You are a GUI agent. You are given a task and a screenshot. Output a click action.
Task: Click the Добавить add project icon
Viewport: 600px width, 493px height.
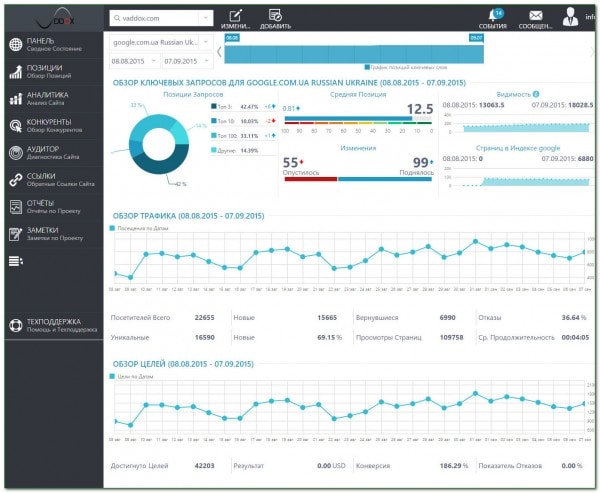coord(275,15)
